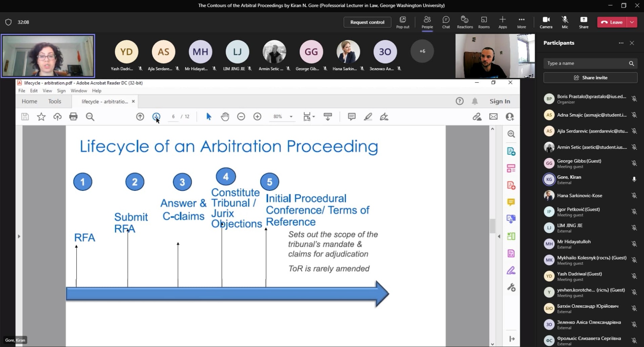Select the Hand pan tool in Acrobat
This screenshot has height=347, width=644.
225,117
